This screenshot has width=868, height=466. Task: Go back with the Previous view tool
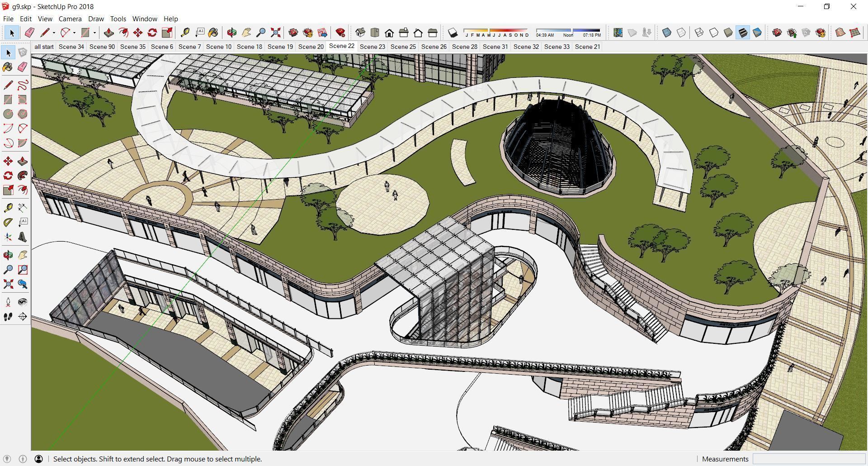[x=23, y=284]
